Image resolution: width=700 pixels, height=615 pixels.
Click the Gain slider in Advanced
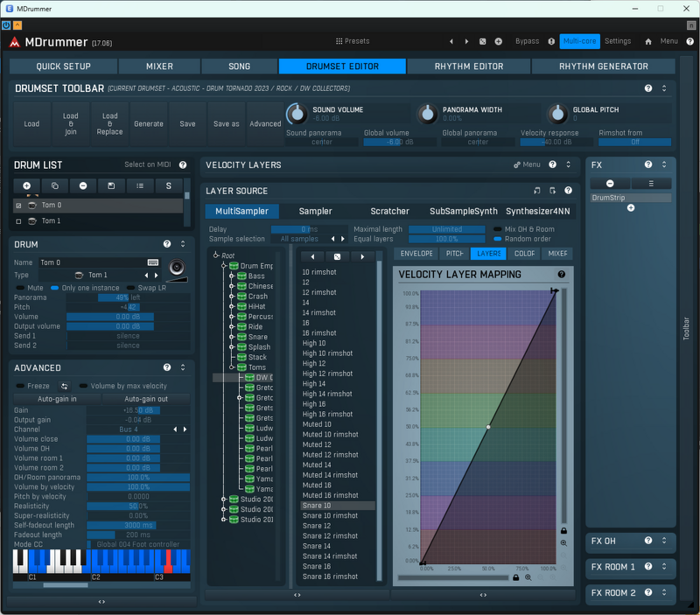[x=138, y=410]
